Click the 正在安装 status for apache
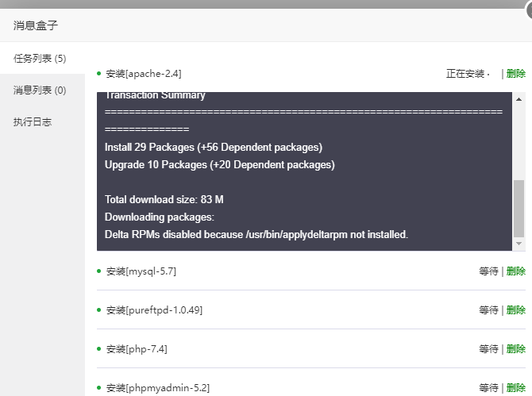Image resolution: width=532 pixels, height=396 pixels. [x=466, y=74]
